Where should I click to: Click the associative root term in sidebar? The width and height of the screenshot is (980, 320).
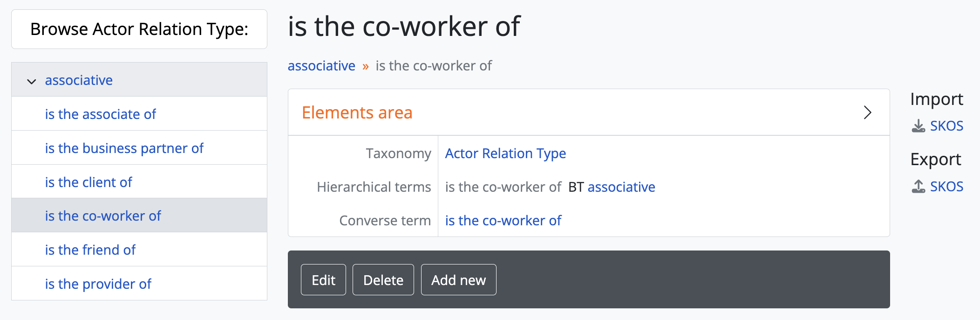pyautogui.click(x=79, y=80)
